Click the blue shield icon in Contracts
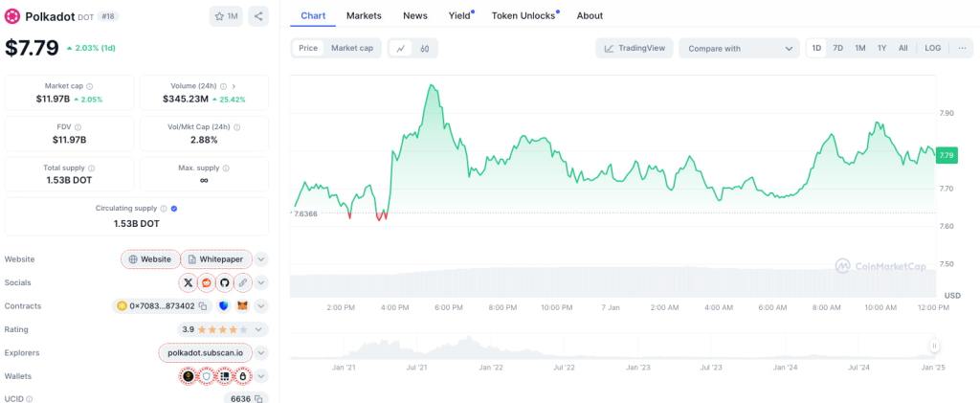The image size is (980, 403). click(224, 306)
